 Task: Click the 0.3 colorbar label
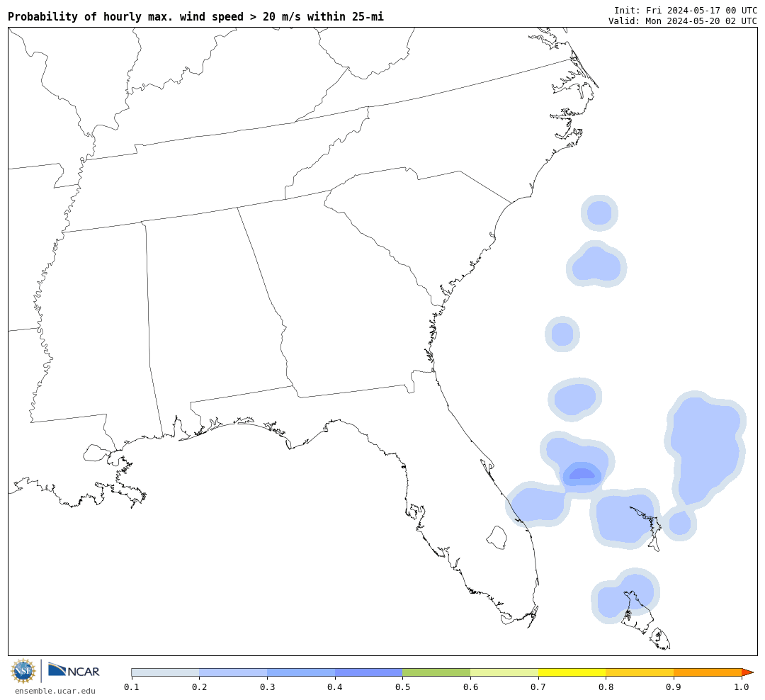click(x=267, y=687)
